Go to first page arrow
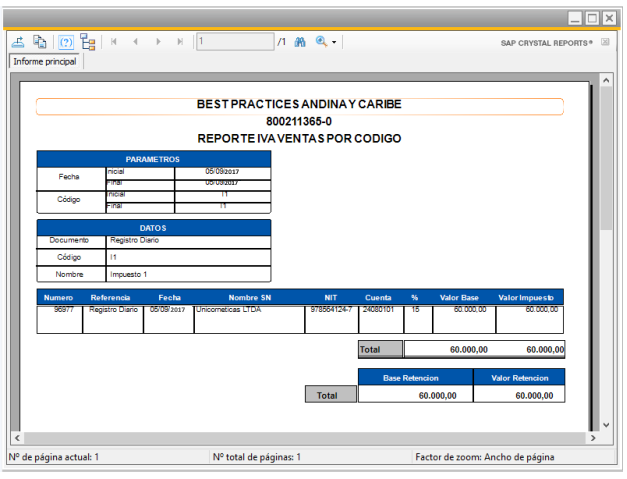Viewport: 627px width, 479px height. pos(113,42)
